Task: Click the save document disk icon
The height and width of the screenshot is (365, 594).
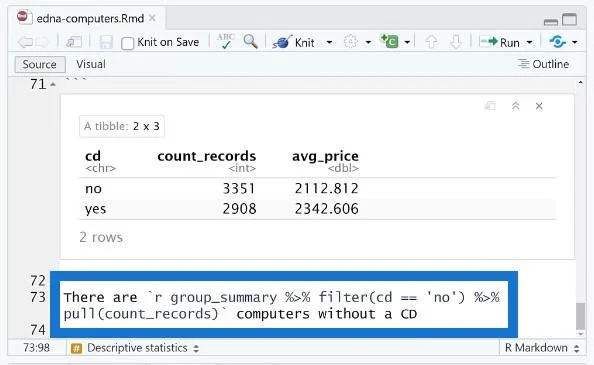Action: 106,42
